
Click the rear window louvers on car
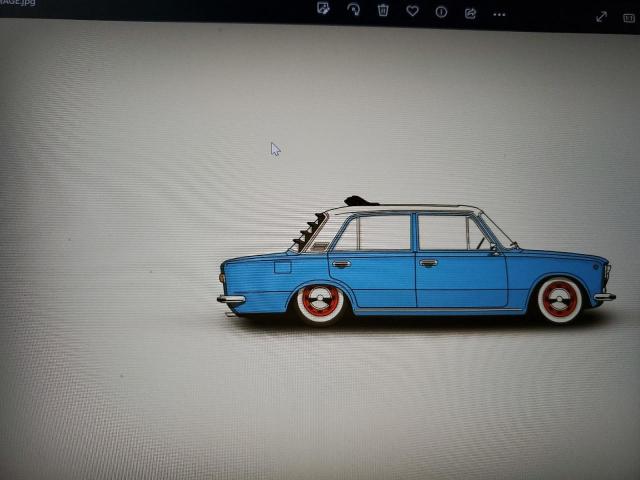(307, 233)
